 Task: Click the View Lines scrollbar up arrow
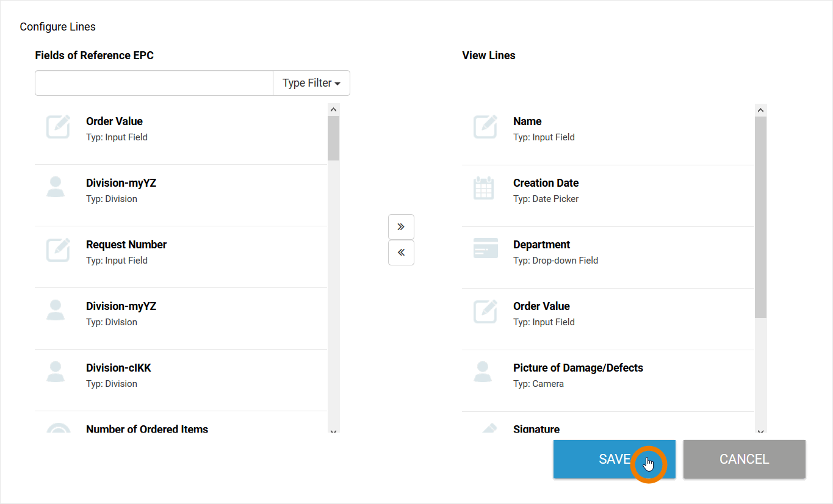760,110
